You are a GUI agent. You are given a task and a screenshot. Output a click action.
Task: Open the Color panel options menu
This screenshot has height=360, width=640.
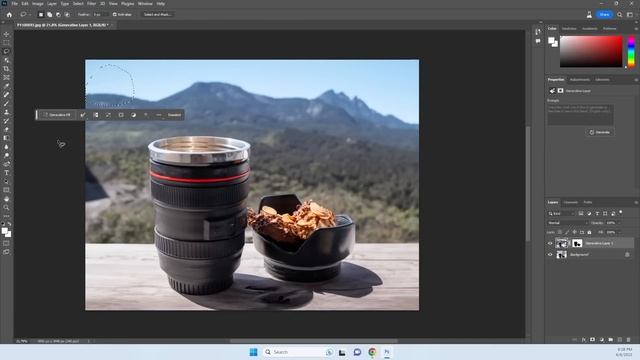(x=636, y=29)
